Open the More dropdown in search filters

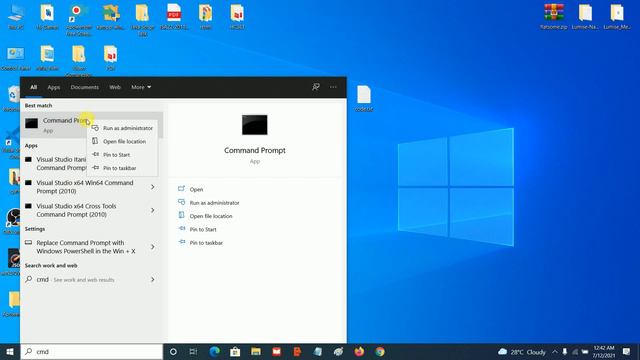point(141,87)
